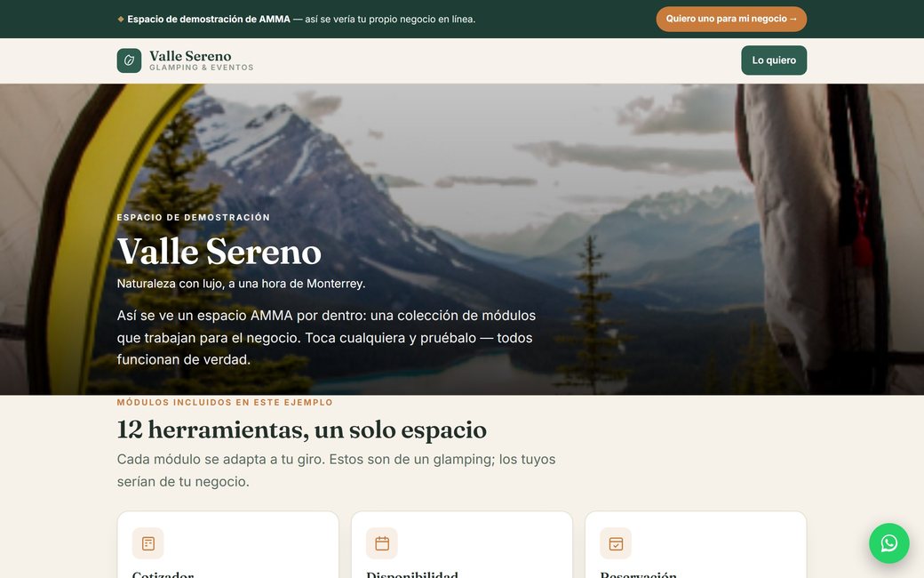Open the WhatsApp chat floating button
The width and height of the screenshot is (924, 578).
[x=888, y=543]
